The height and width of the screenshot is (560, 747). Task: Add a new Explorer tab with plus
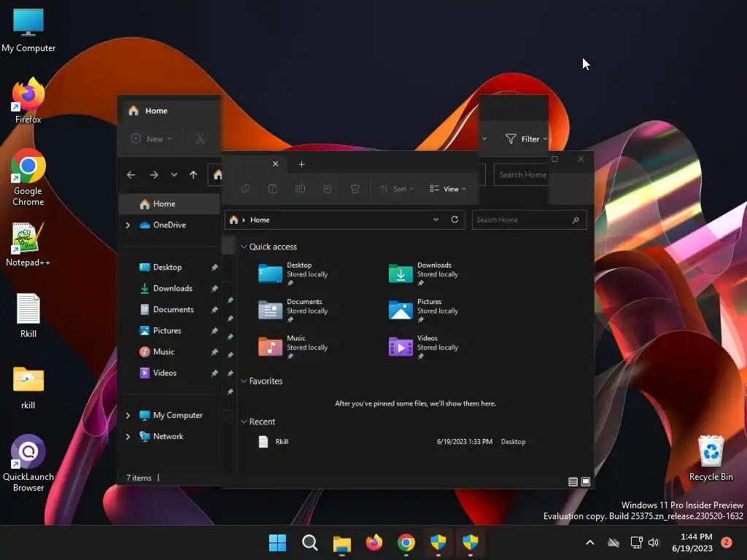(301, 164)
